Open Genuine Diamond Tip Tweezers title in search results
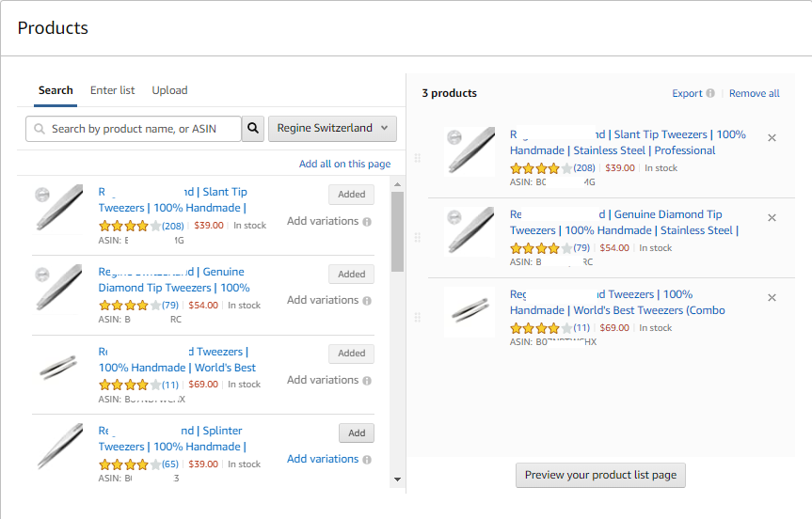This screenshot has height=519, width=812. (174, 279)
